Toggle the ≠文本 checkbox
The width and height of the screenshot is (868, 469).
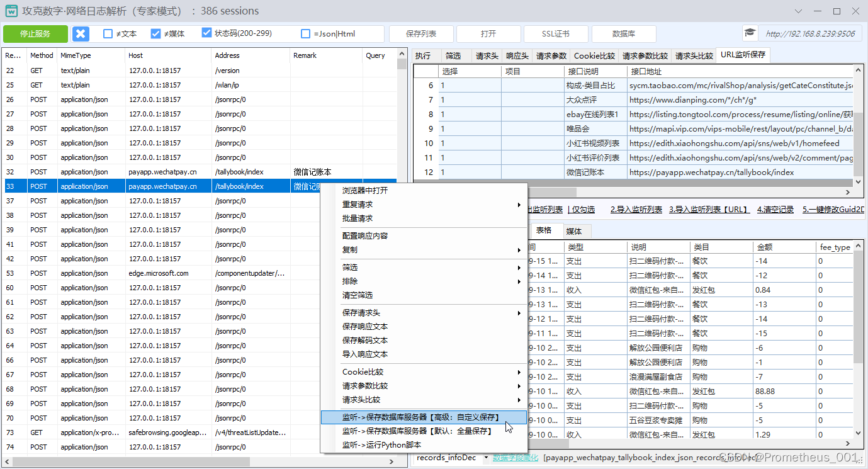108,34
